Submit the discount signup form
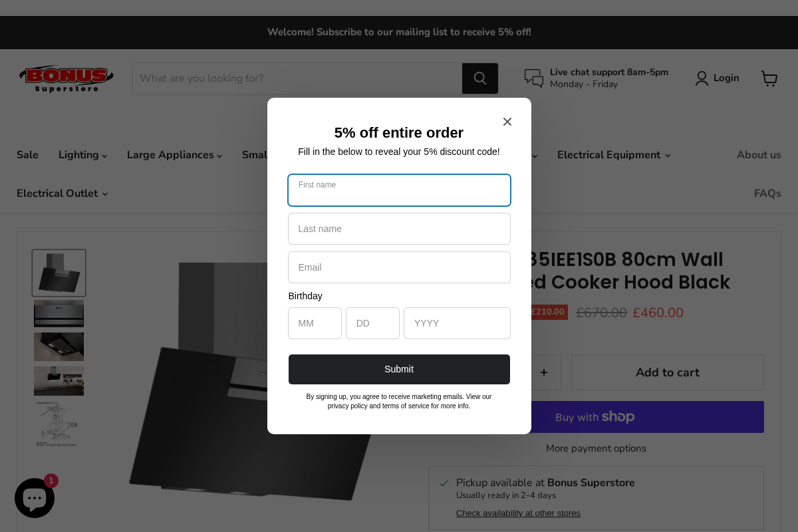 click(399, 369)
